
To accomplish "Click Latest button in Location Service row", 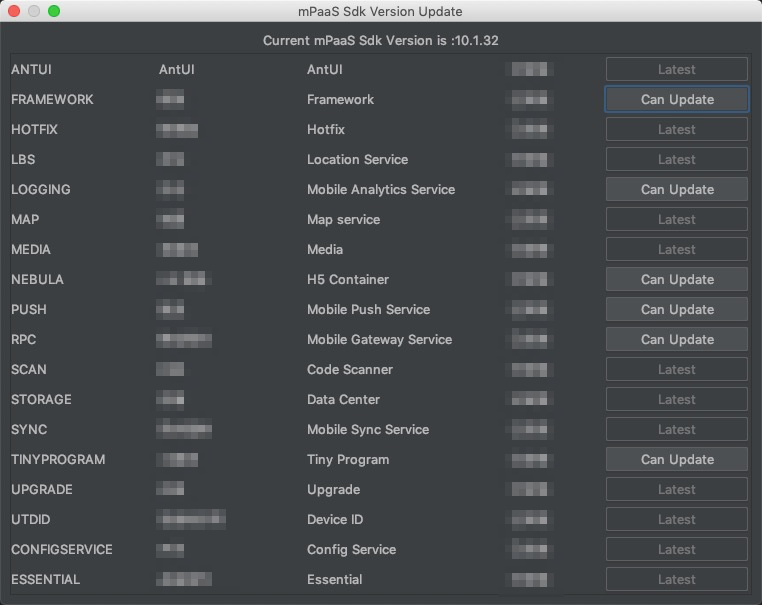I will (x=676, y=159).
